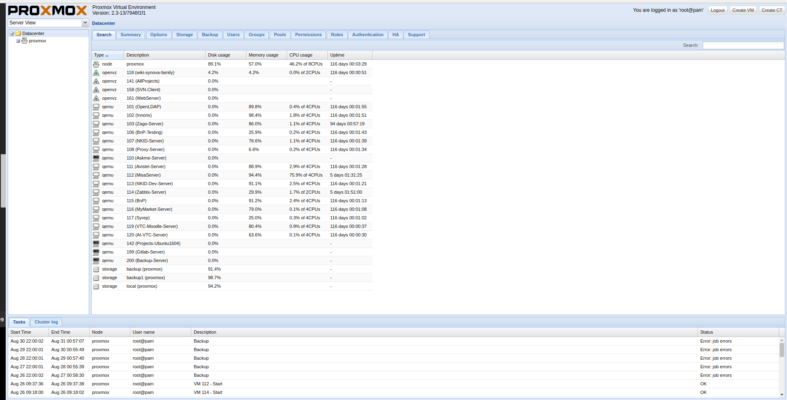The height and width of the screenshot is (400, 787).
Task: Click the stopped VM icon for 110 (Askme-Server)
Action: click(x=96, y=158)
